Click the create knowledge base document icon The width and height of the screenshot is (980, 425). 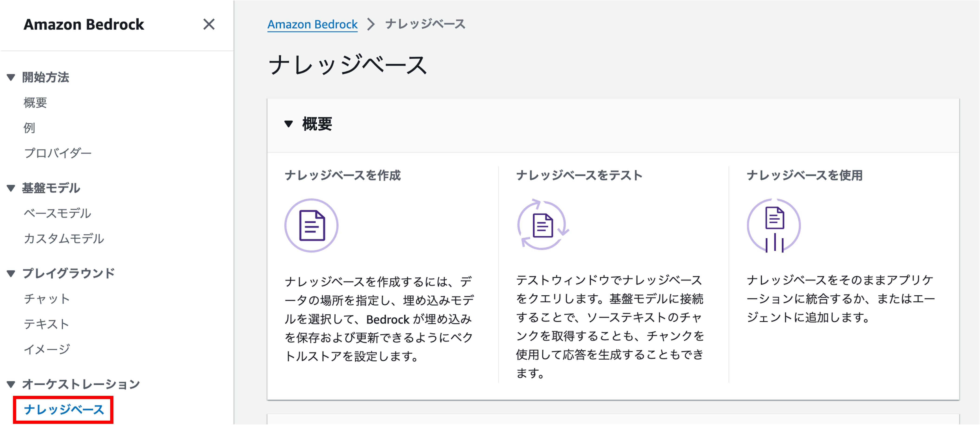[x=311, y=225]
